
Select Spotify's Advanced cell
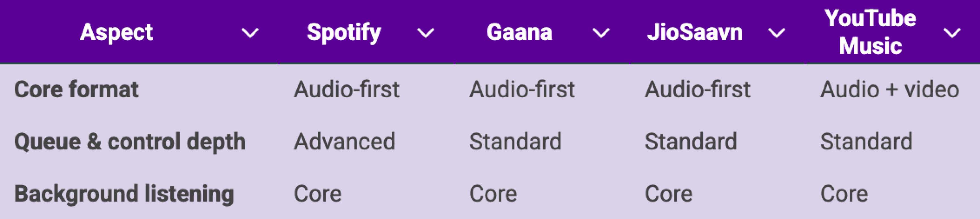click(x=344, y=142)
